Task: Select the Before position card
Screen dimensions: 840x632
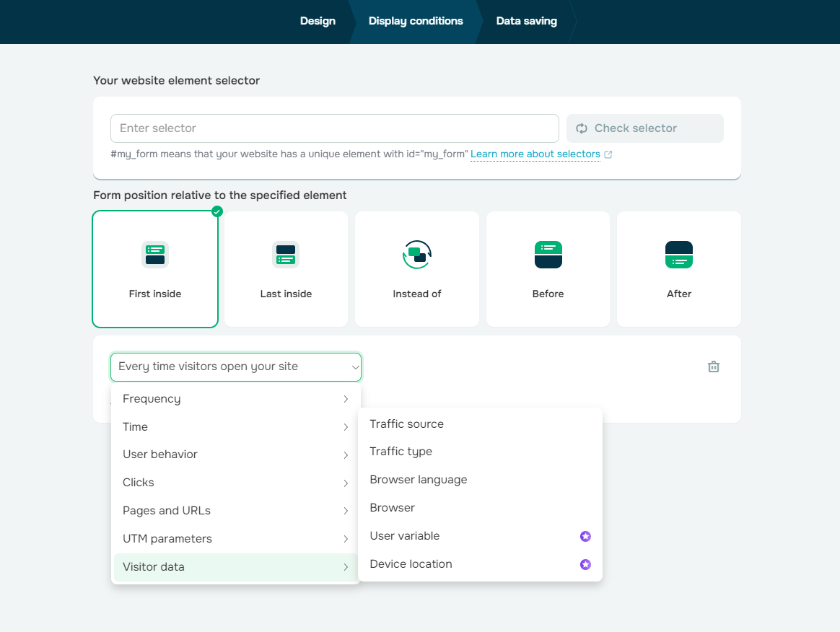Action: (x=548, y=269)
